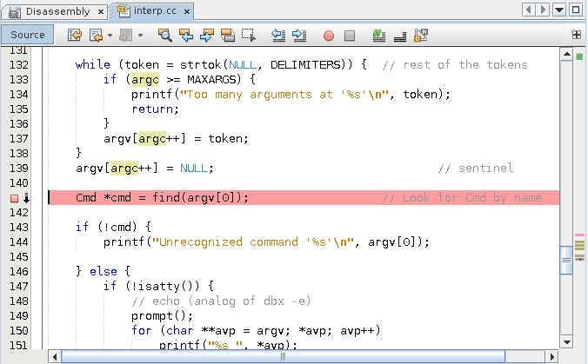This screenshot has height=364, width=588.
Task: Open the Back history dropdown arrow
Action: [110, 36]
